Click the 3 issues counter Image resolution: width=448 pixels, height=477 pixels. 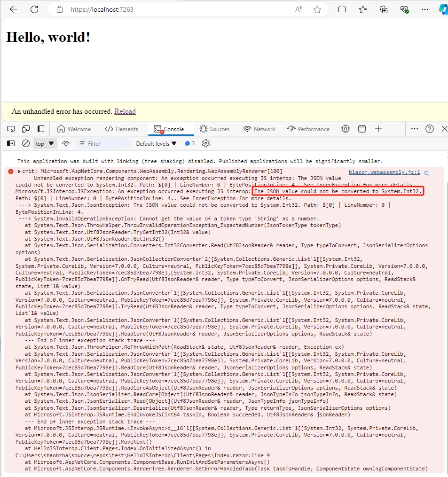click(x=190, y=143)
